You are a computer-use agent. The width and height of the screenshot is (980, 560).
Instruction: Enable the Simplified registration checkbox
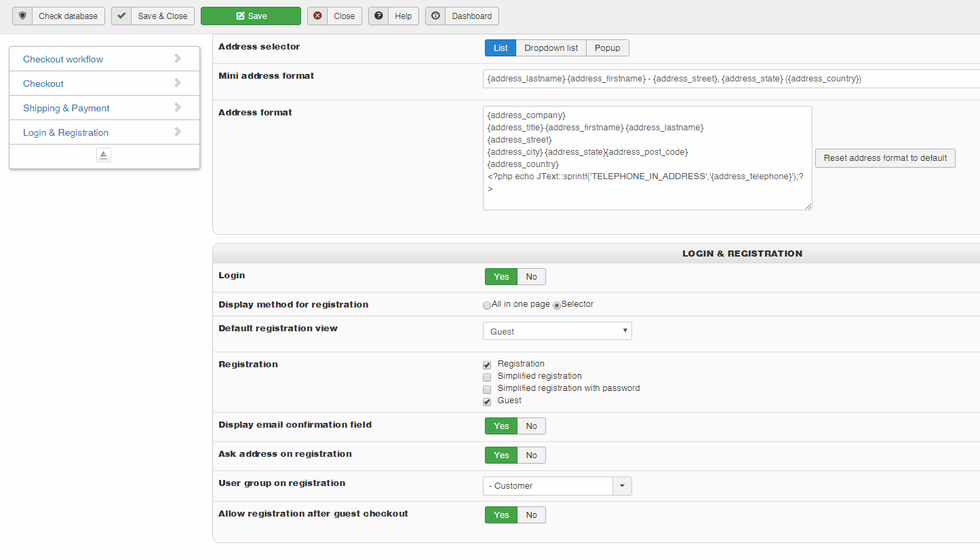(x=487, y=377)
